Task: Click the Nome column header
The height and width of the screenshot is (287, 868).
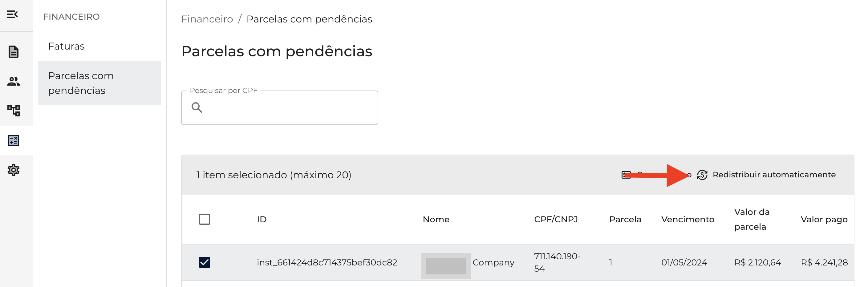Action: pyautogui.click(x=436, y=219)
